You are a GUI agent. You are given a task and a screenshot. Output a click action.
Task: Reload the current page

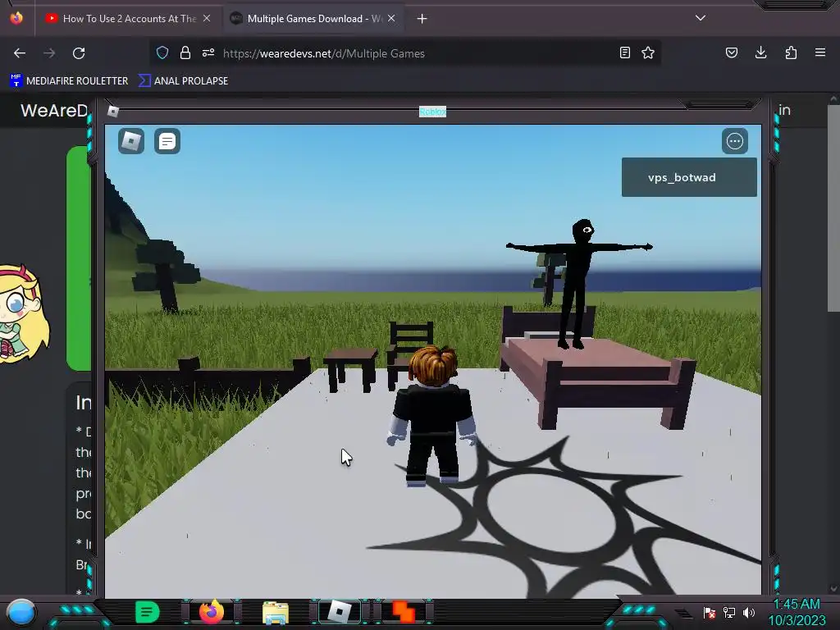79,53
